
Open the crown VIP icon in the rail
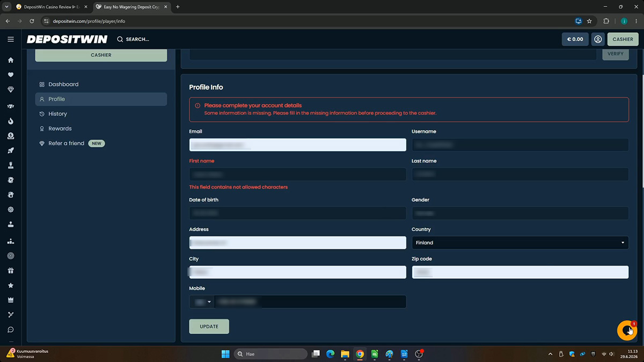click(11, 300)
